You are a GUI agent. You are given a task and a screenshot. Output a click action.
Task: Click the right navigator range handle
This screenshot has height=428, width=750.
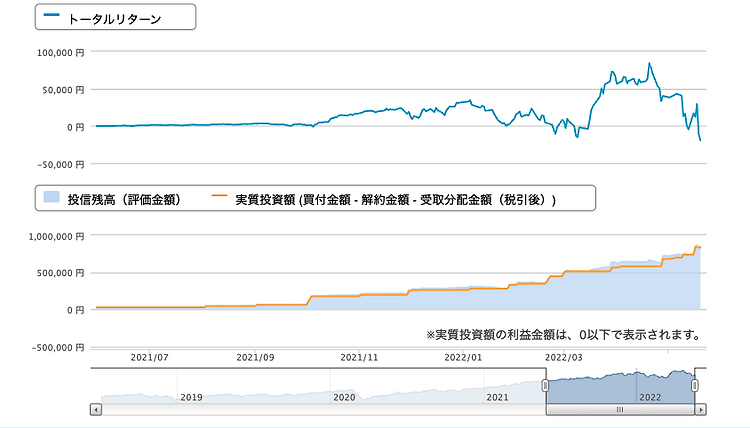[x=695, y=385]
